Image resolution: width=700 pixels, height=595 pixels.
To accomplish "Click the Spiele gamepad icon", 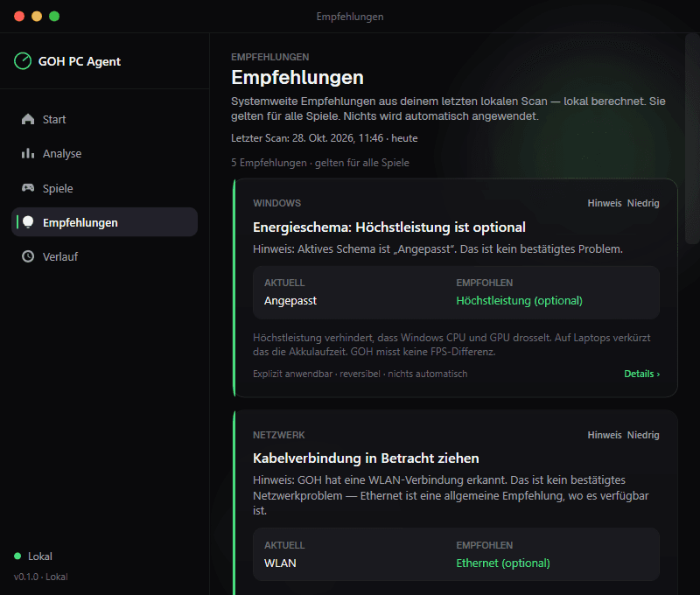I will click(28, 188).
